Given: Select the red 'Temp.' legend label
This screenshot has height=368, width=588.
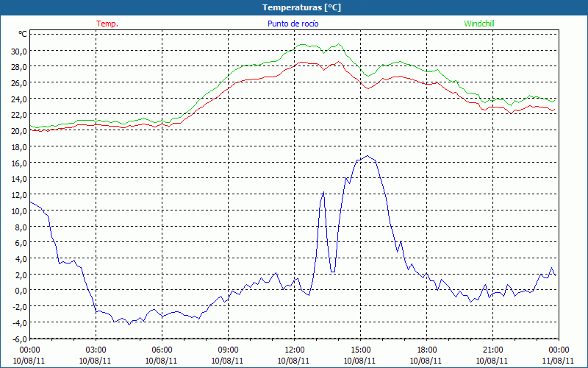Looking at the screenshot, I should pos(107,24).
